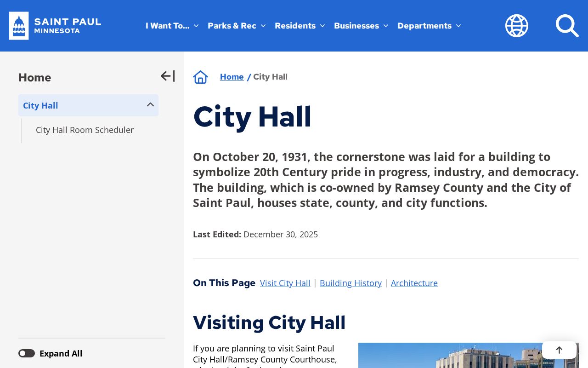
Task: Jump to Building History section
Action: [351, 283]
